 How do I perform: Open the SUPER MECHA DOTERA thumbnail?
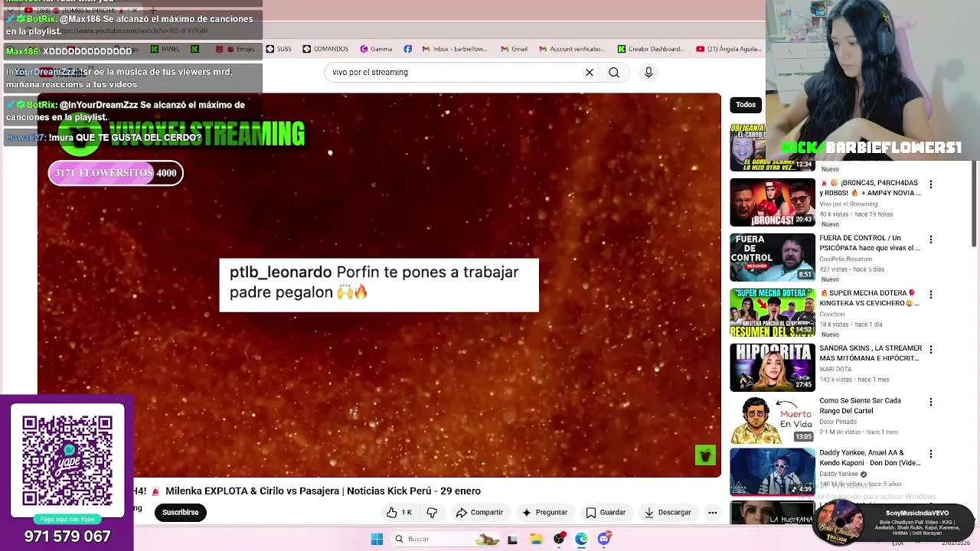tap(773, 313)
